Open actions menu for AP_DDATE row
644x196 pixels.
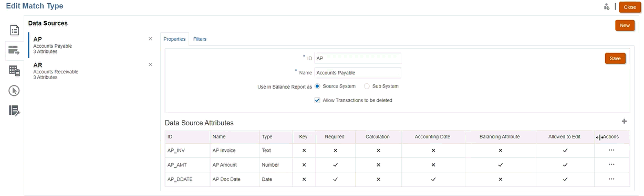click(611, 179)
